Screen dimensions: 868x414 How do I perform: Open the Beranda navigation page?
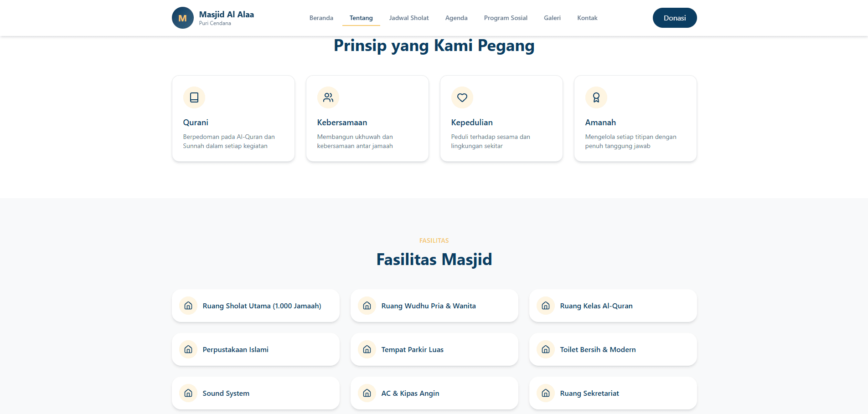(x=321, y=18)
